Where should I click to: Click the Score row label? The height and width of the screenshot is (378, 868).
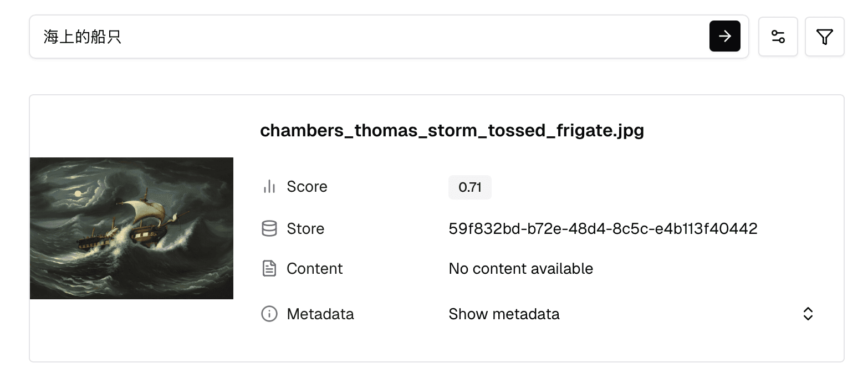pos(307,187)
